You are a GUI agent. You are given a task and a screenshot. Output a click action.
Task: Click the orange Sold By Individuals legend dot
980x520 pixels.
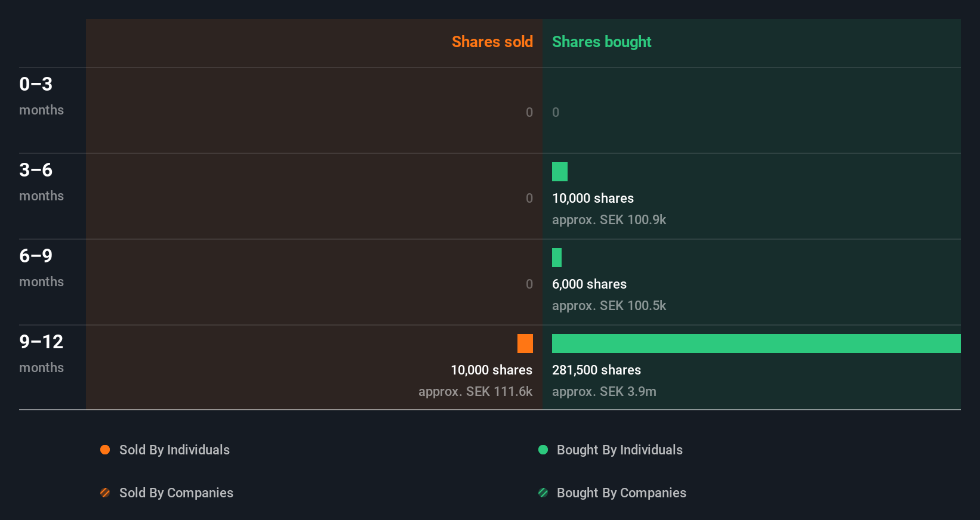pyautogui.click(x=105, y=450)
